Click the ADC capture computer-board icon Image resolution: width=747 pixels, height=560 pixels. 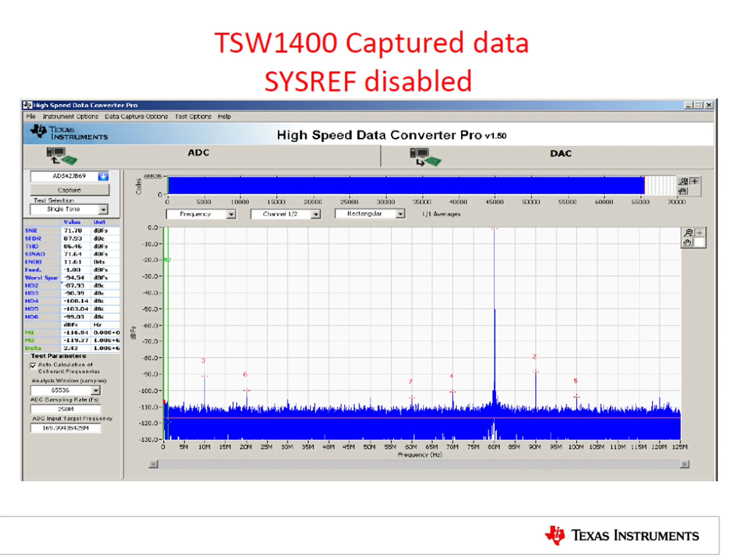62,156
